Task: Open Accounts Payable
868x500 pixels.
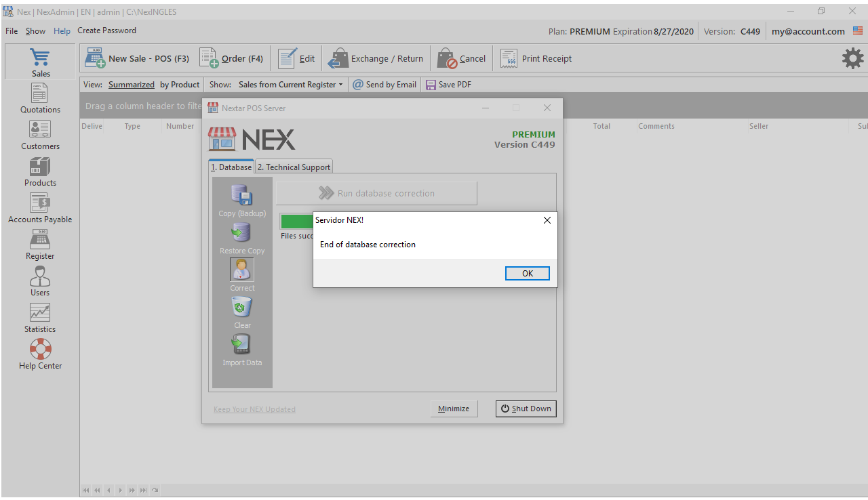Action: (x=40, y=208)
